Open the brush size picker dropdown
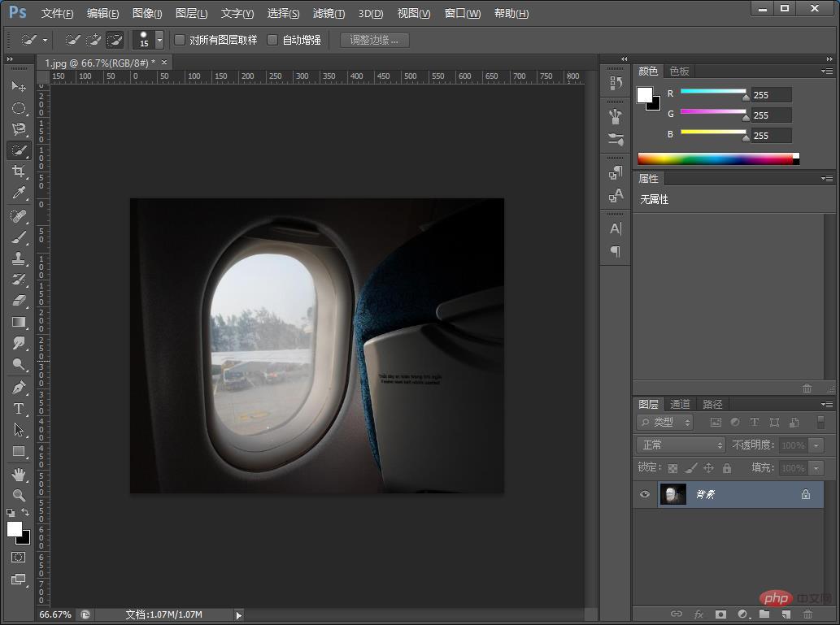This screenshot has height=625, width=840. click(159, 40)
